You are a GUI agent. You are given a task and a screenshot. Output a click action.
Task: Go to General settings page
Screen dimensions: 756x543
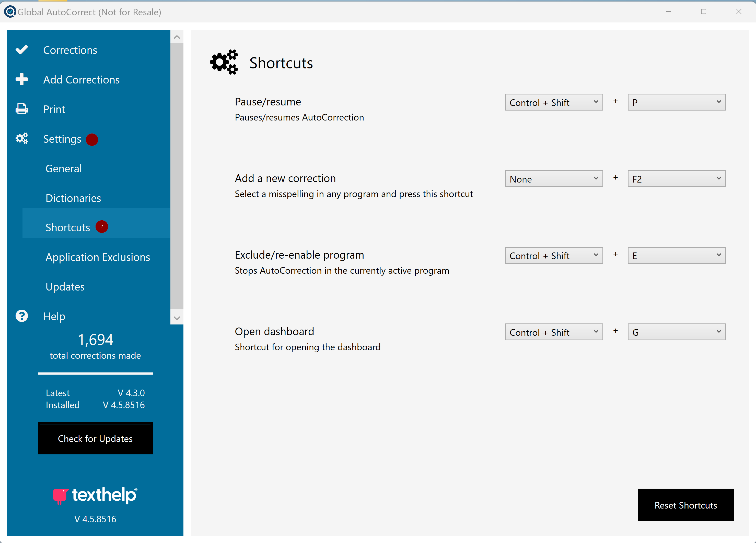(64, 168)
